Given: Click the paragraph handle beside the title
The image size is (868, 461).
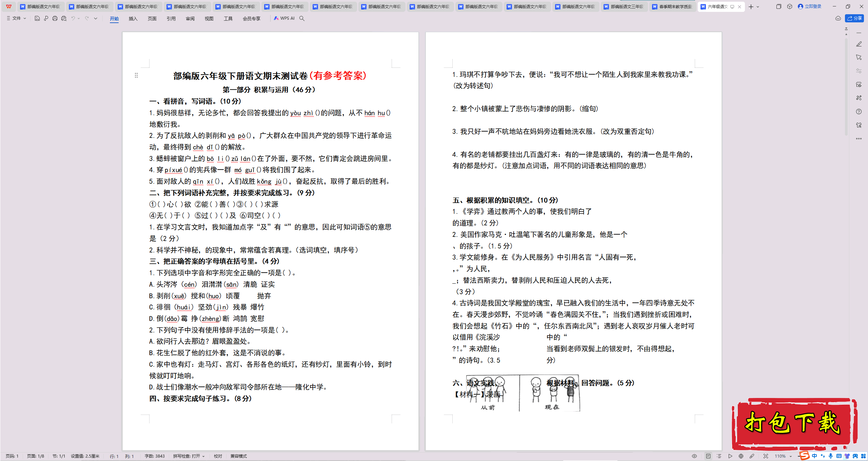Looking at the screenshot, I should 136,75.
